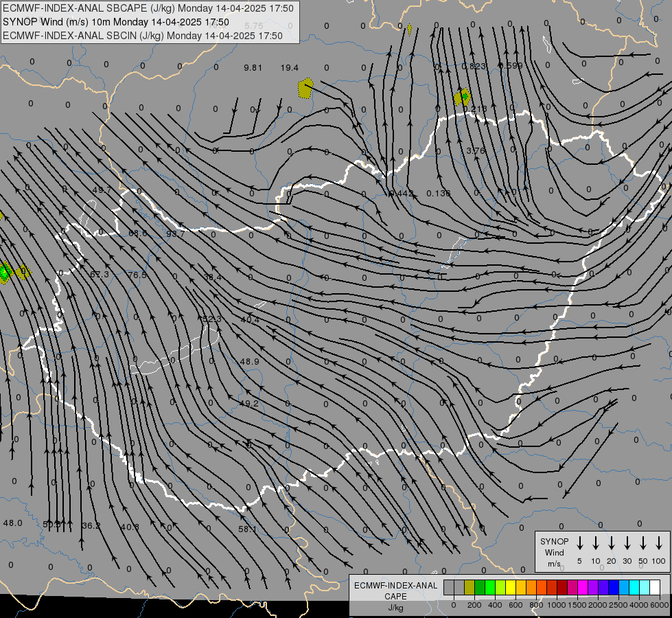Click the map value 0.136

pos(439,194)
